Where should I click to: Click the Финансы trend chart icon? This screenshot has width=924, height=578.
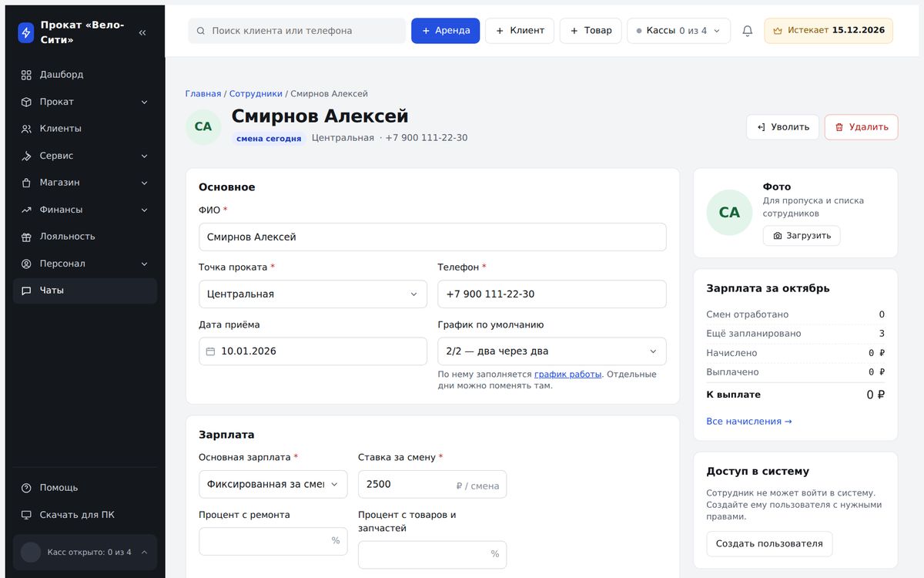26,210
